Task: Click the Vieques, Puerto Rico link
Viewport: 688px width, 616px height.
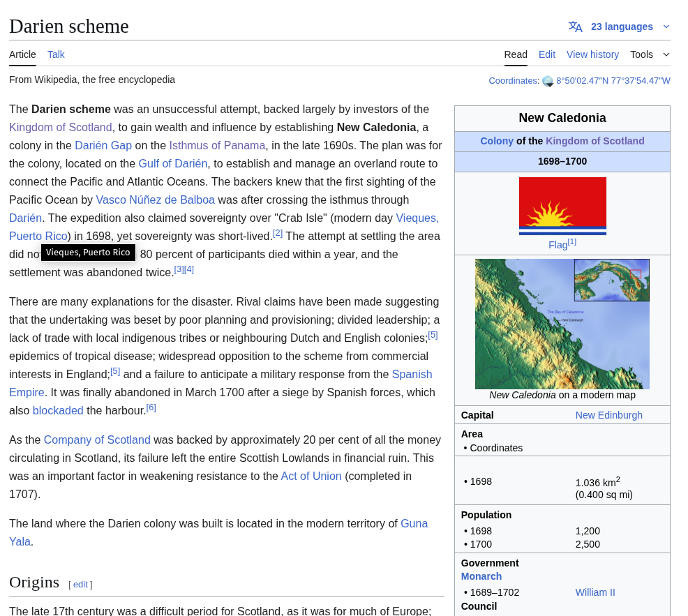Action: click(x=417, y=218)
